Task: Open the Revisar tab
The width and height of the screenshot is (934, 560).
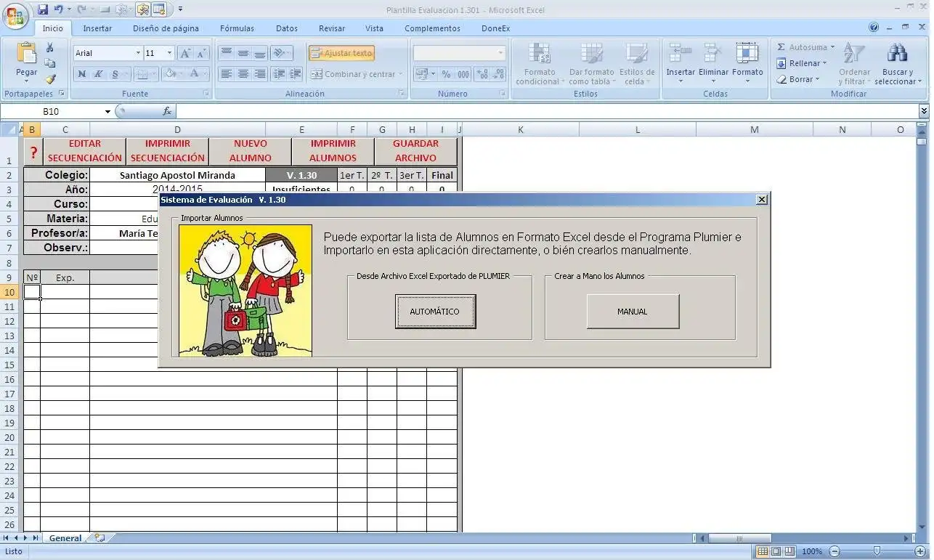Action: [x=332, y=28]
